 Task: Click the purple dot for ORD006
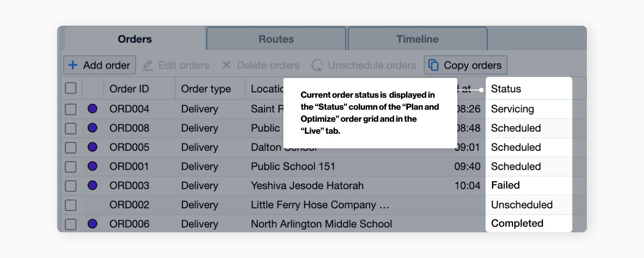coord(92,223)
